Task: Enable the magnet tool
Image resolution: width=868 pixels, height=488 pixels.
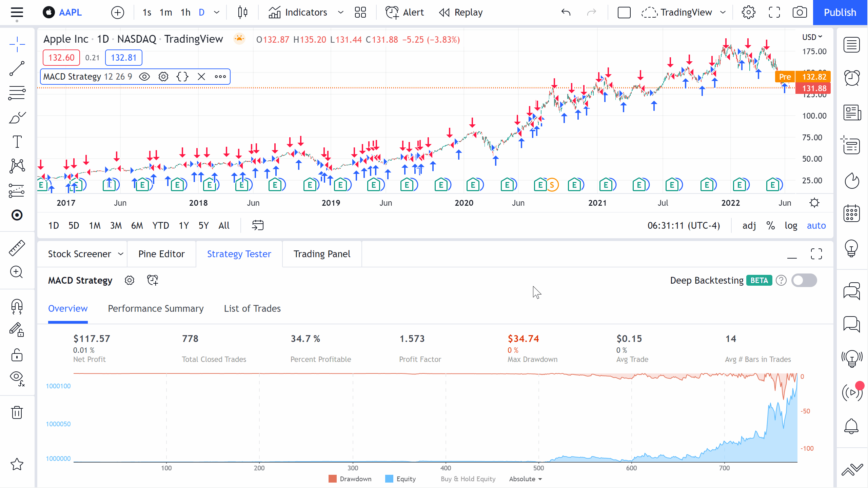Action: [x=17, y=307]
